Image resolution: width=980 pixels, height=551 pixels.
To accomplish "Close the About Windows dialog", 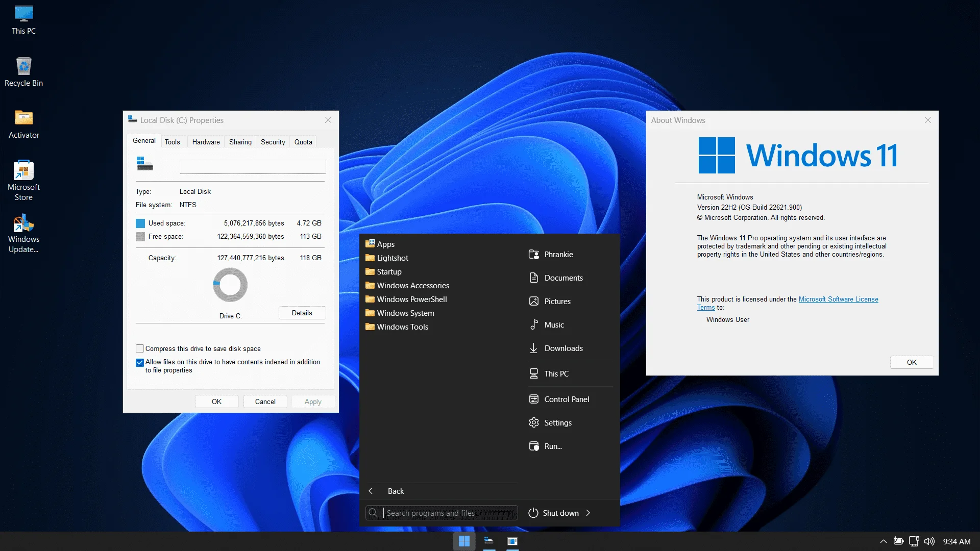I will coord(928,120).
